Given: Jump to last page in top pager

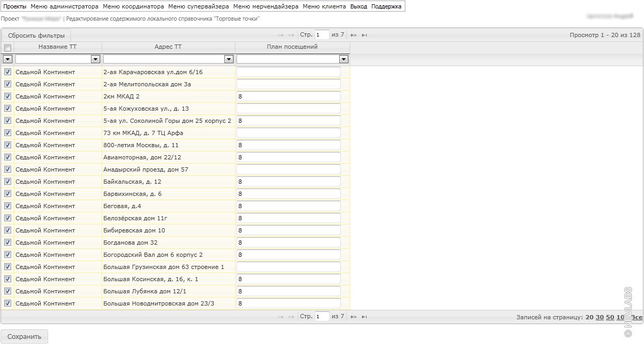Looking at the screenshot, I should [365, 35].
